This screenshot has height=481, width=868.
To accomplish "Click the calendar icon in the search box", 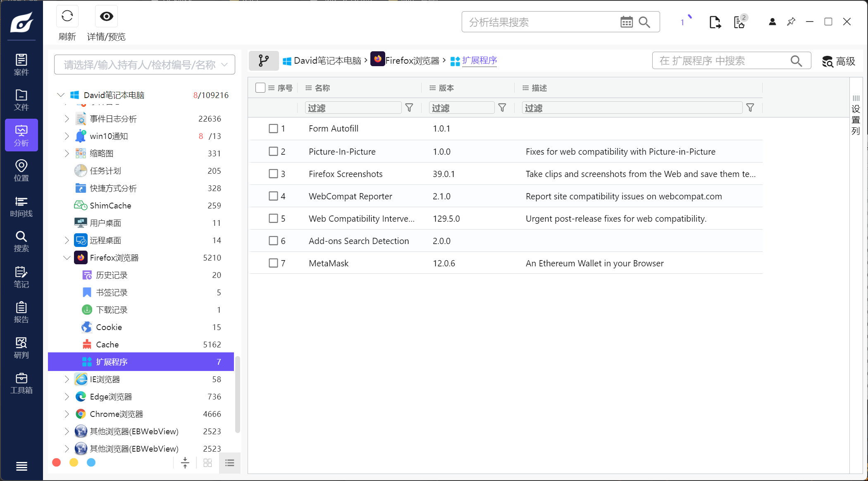I will (x=626, y=22).
